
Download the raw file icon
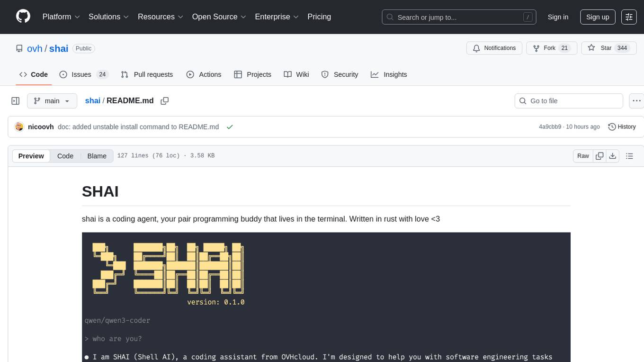(x=612, y=156)
